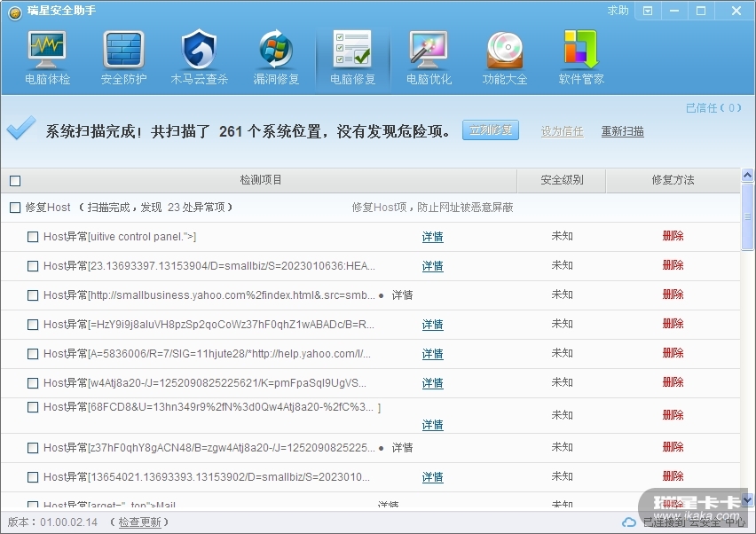
Task: Click 版本:01.00.02.14 version text
Action: point(52,522)
